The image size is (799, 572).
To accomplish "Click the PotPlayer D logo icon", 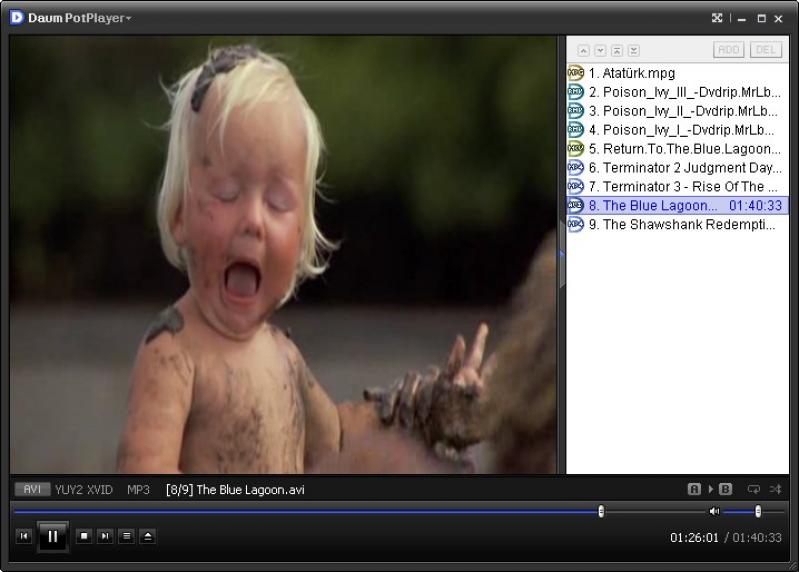I will tap(16, 17).
